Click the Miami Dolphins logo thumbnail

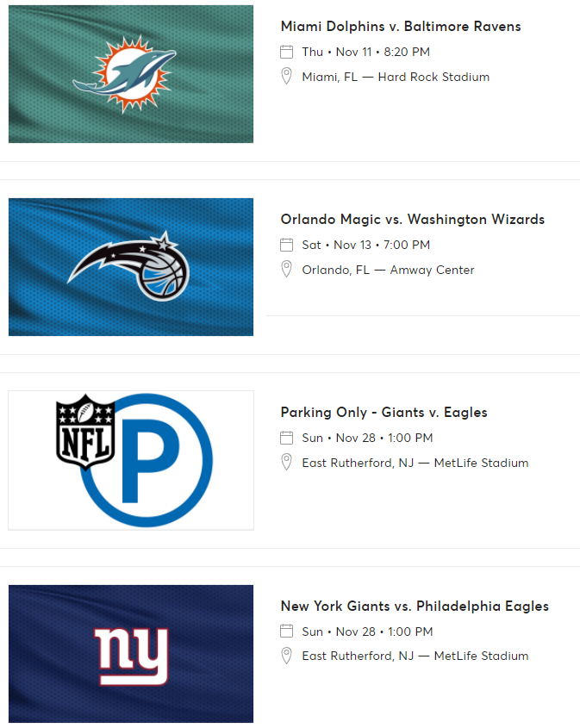pos(131,74)
